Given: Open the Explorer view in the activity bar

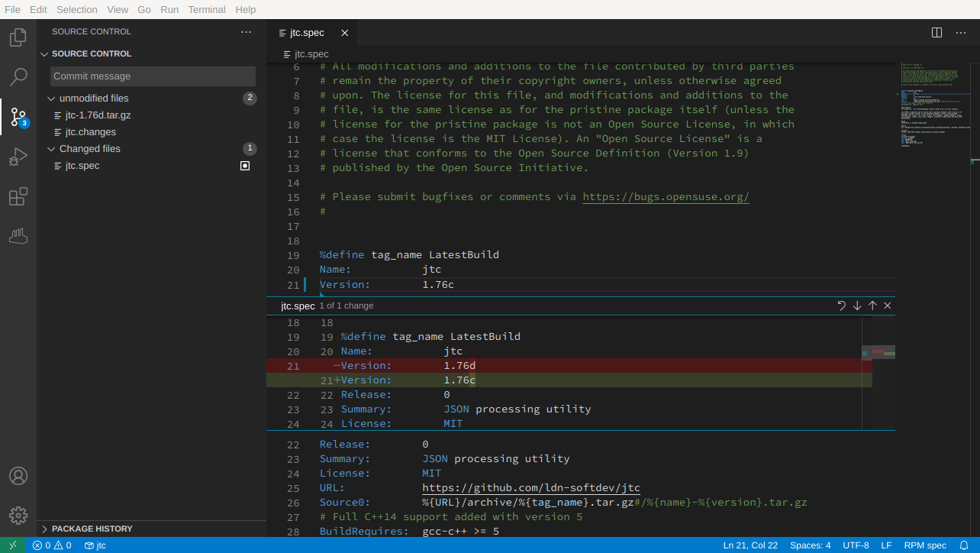Looking at the screenshot, I should pyautogui.click(x=18, y=37).
